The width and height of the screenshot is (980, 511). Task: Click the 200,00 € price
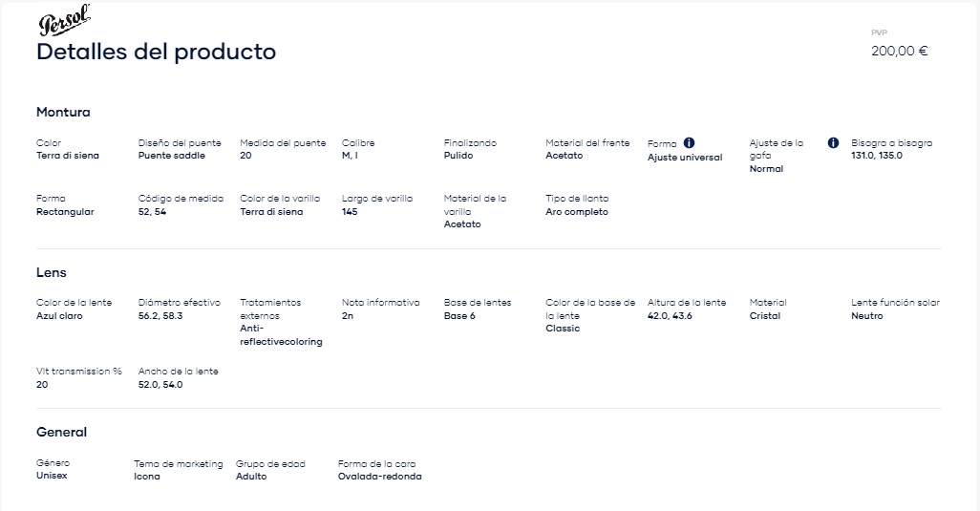900,52
